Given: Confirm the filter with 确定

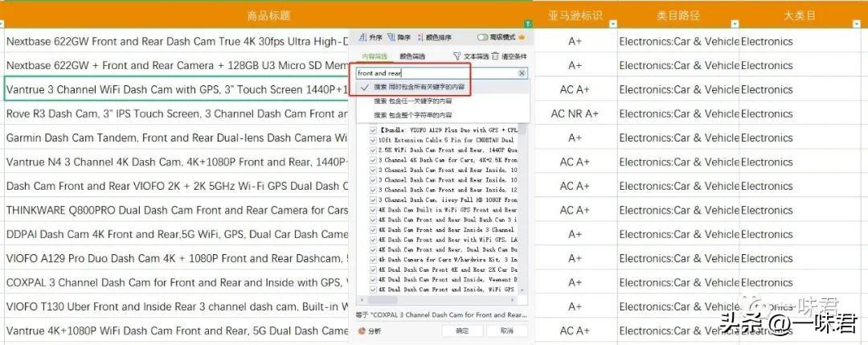Looking at the screenshot, I should [463, 331].
